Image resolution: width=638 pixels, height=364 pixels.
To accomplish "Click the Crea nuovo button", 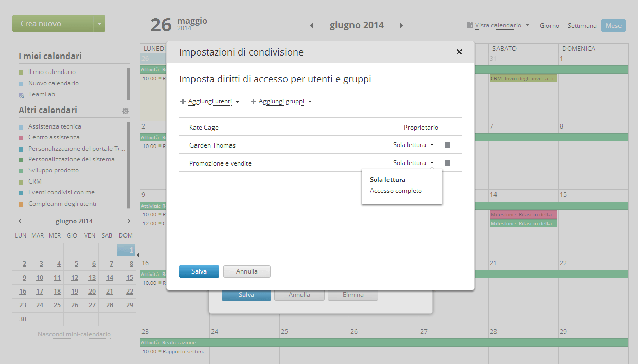I will point(52,24).
